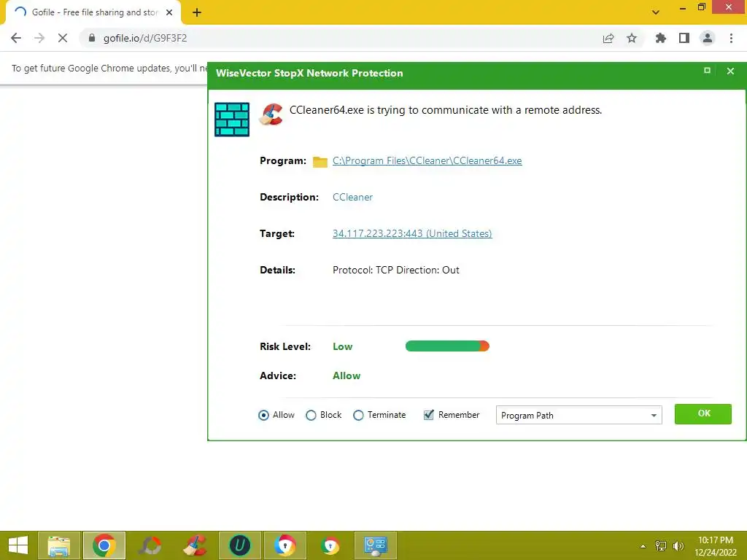The width and height of the screenshot is (747, 560).
Task: Click the teal firewall brick icon
Action: click(x=232, y=120)
